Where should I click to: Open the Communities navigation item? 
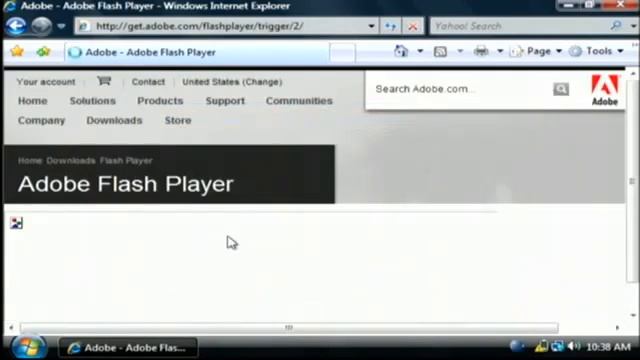click(299, 101)
